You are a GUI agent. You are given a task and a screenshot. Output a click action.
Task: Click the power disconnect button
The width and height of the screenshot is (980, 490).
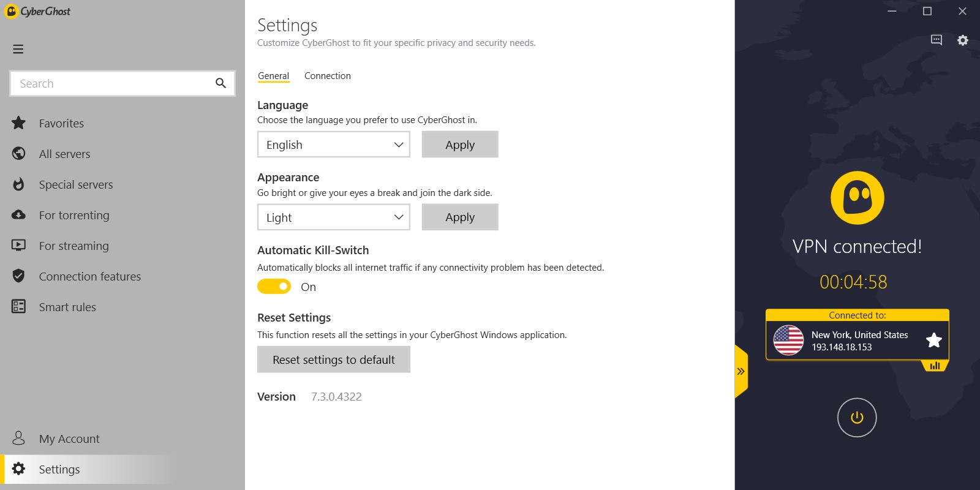(856, 418)
